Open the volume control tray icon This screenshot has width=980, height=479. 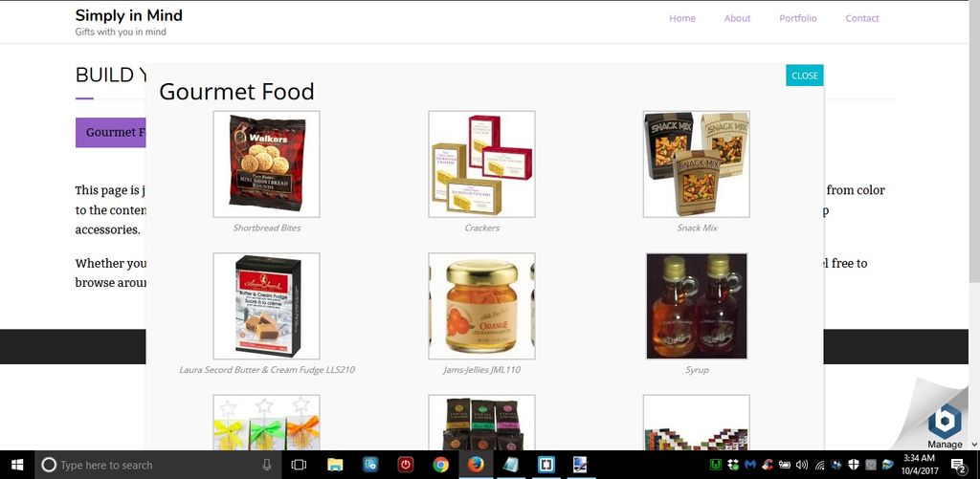point(802,465)
